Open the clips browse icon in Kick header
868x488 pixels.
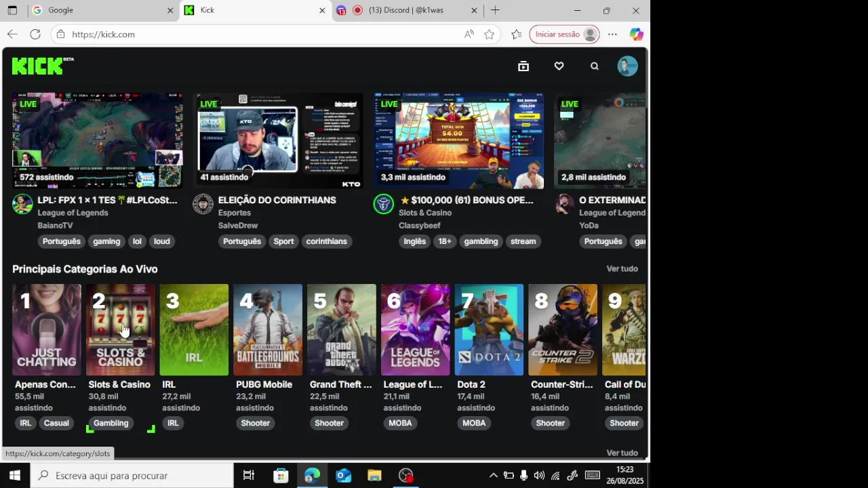pyautogui.click(x=524, y=66)
